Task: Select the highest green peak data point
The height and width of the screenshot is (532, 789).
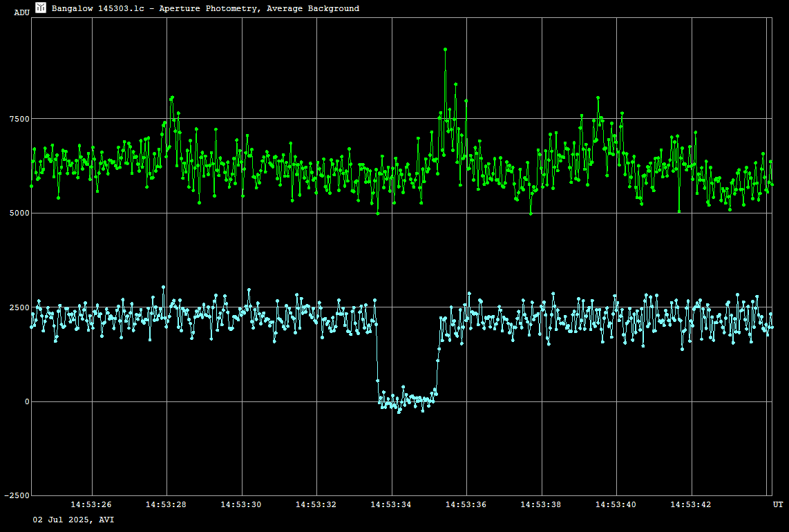Action: [446, 50]
